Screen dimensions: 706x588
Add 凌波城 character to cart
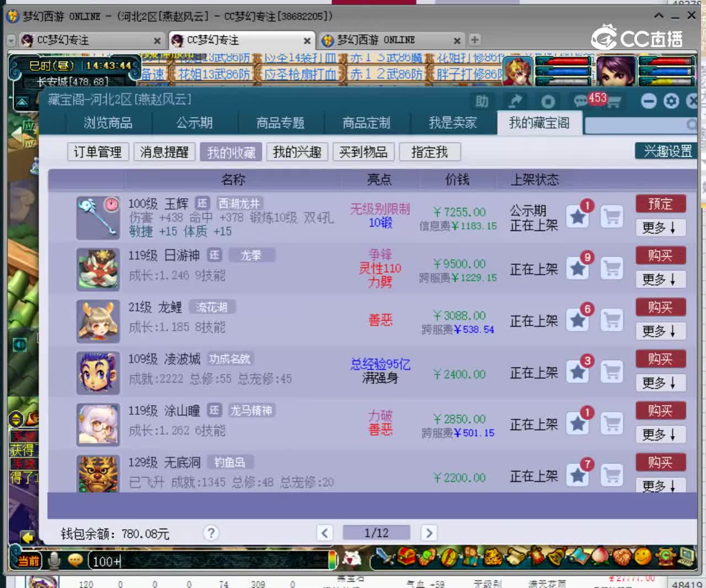pyautogui.click(x=612, y=372)
